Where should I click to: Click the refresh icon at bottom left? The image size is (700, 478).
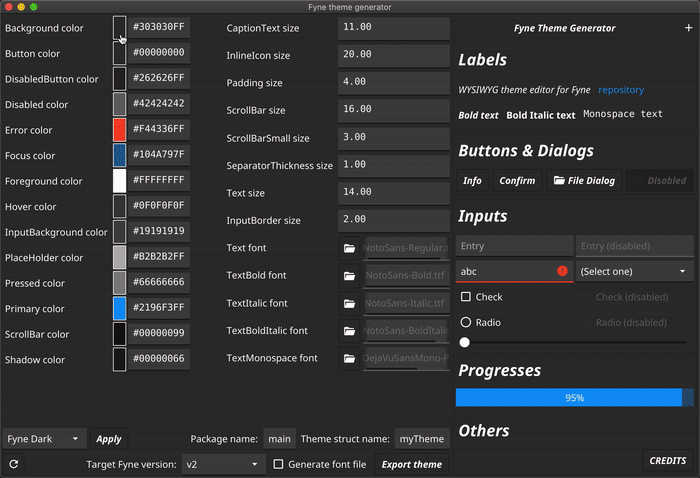click(14, 464)
